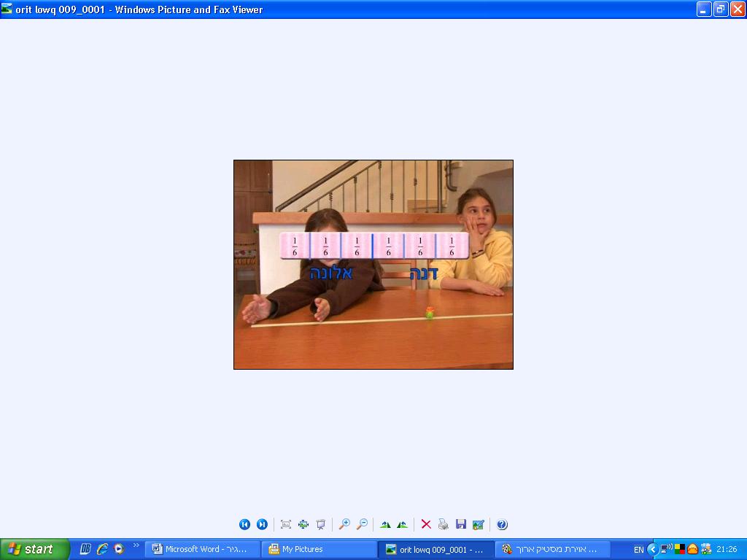Minimize the Picture and Fax Viewer window
This screenshot has height=560, width=747.
coord(704,9)
